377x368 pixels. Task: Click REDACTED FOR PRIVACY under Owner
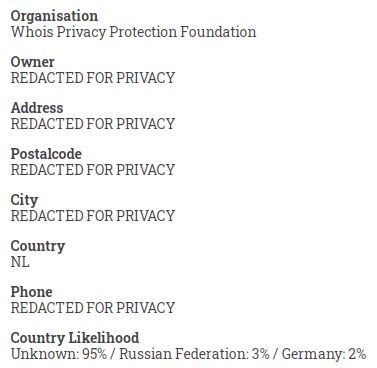93,78
